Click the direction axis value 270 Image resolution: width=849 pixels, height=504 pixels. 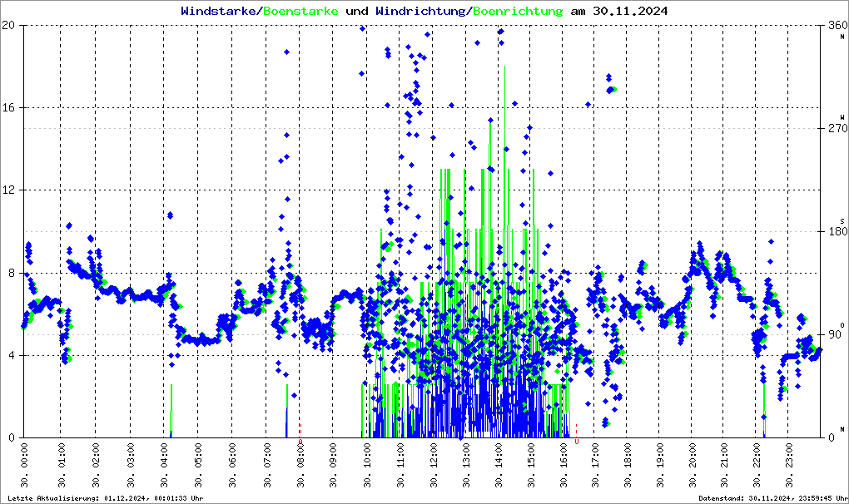837,128
